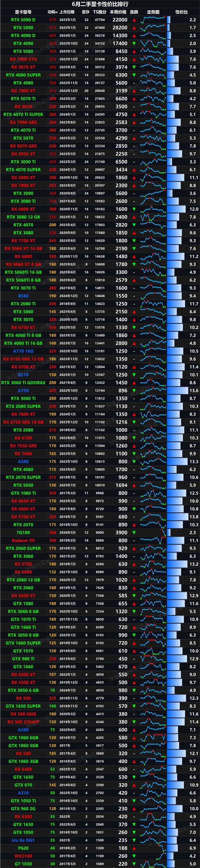Click the model name A770 16G

tap(23, 351)
